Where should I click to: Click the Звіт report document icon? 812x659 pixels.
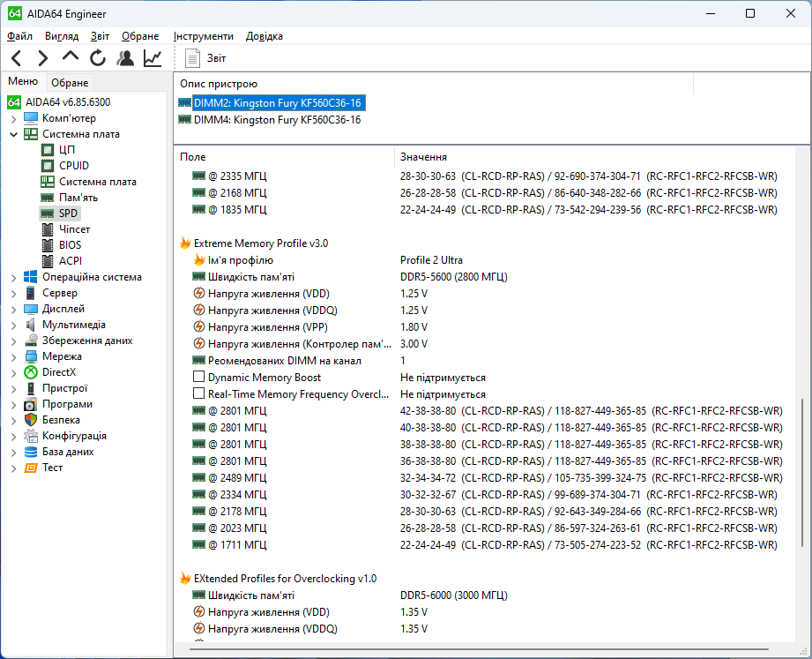click(193, 58)
